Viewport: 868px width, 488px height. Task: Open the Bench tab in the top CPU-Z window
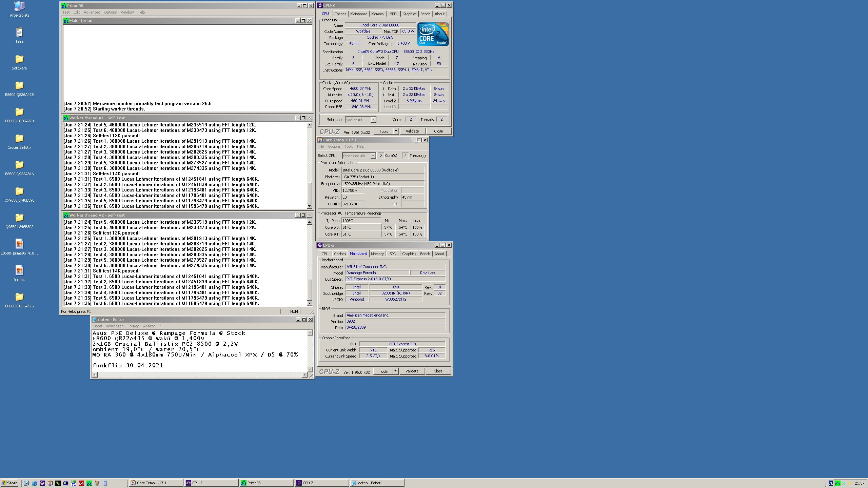click(425, 14)
